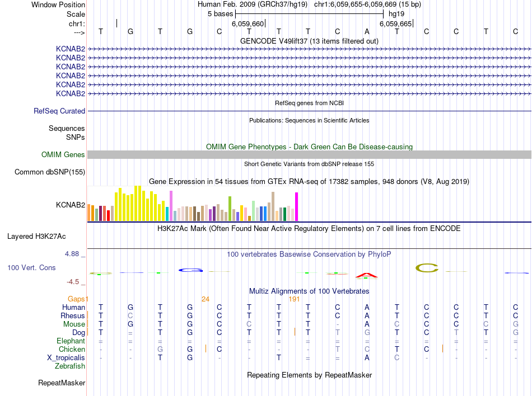Select the Chicken alignment row label
Viewport: 532px width, 396px height.
point(72,349)
